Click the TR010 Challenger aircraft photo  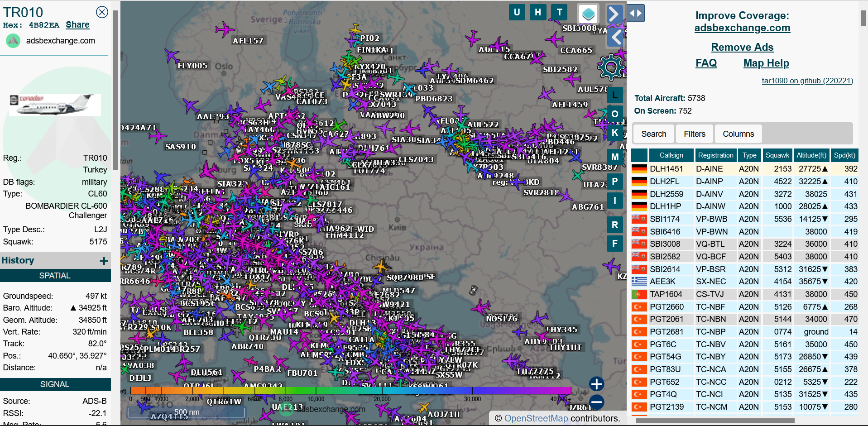click(55, 105)
